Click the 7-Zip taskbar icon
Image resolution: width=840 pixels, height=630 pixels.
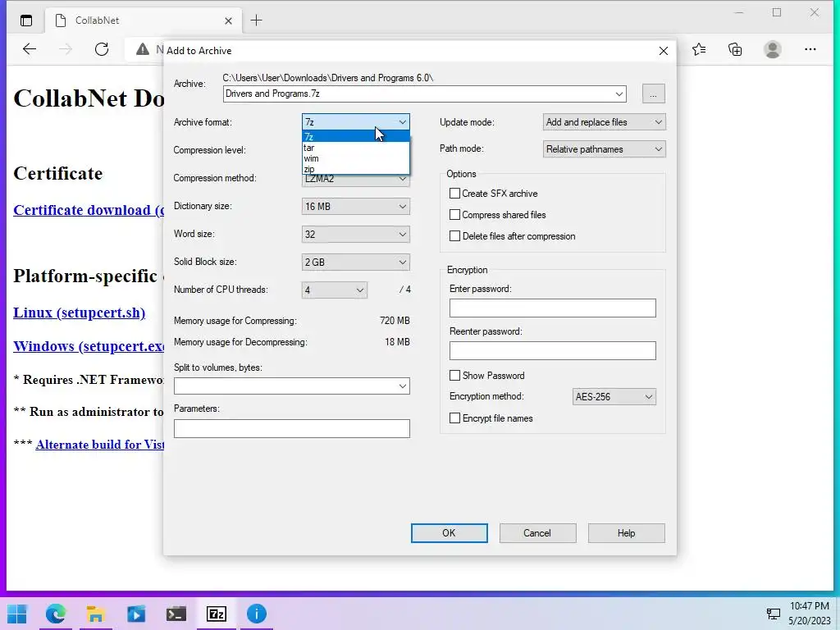[x=217, y=614]
